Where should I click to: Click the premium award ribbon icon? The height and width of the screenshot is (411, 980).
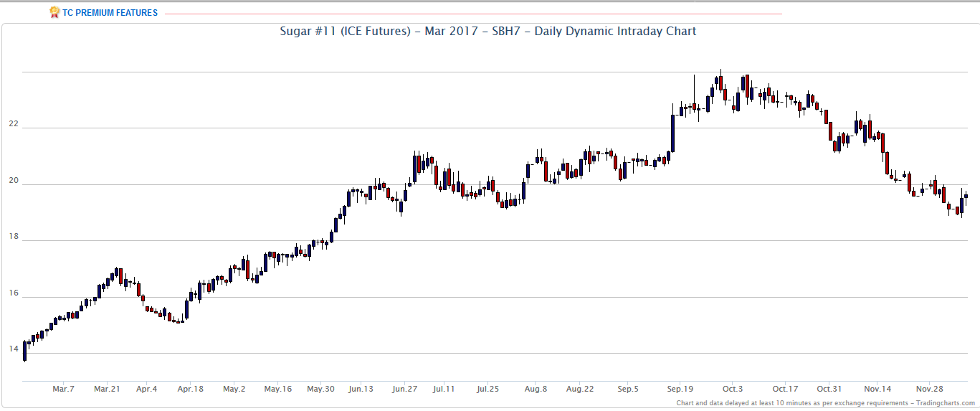[54, 12]
